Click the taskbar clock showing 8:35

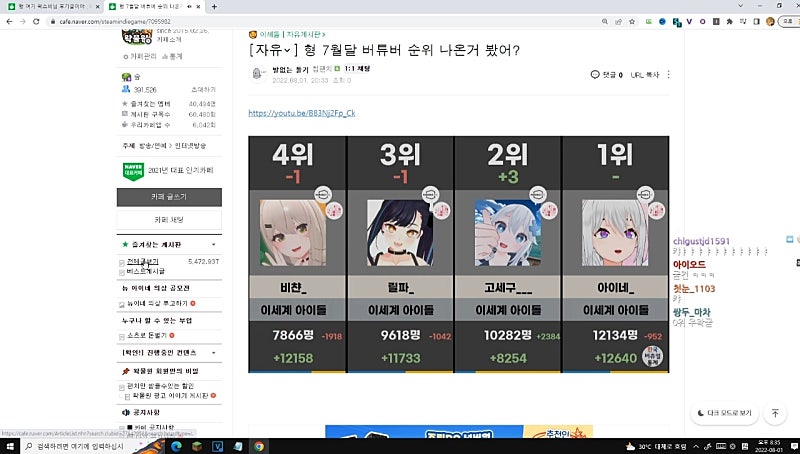click(768, 446)
